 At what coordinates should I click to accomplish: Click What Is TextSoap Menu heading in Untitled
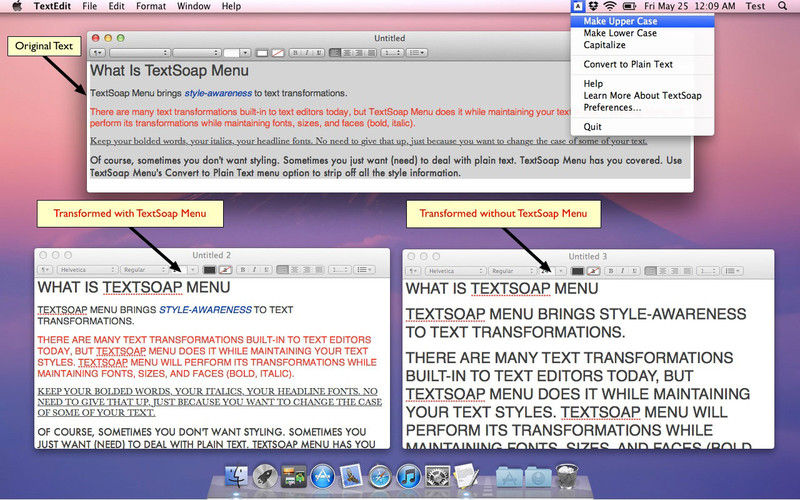(169, 70)
